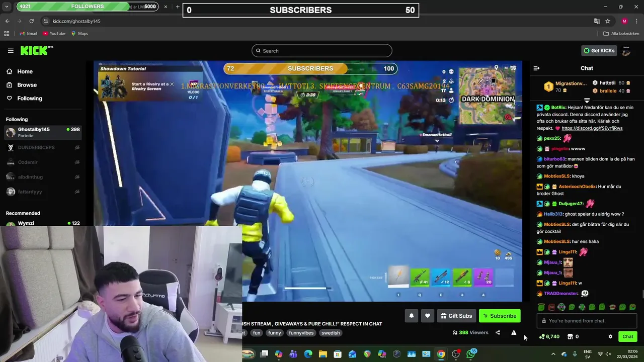Toggle follow with the heart button

coord(428,316)
